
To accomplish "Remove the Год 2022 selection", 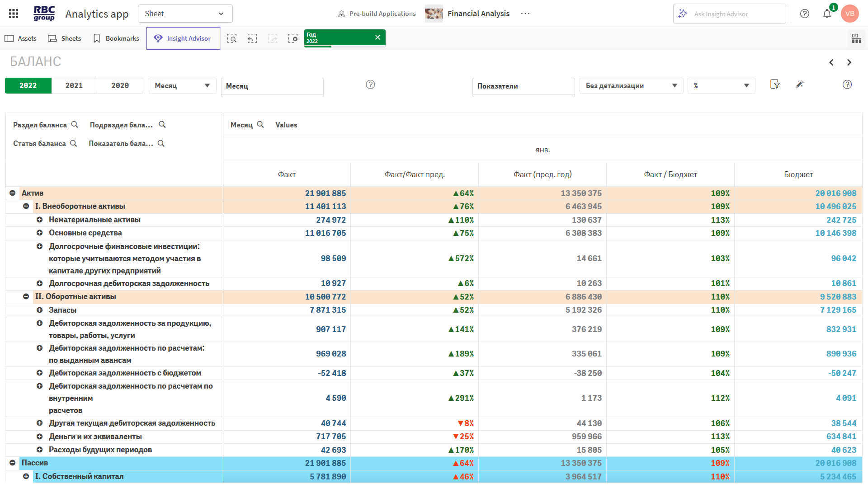I will click(x=377, y=38).
